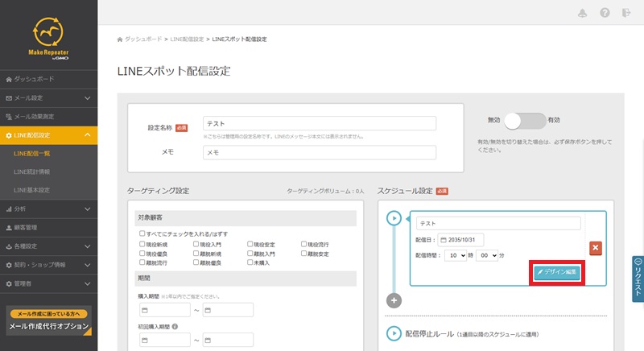Click the logout icon in header
The height and width of the screenshot is (351, 644).
pos(626,13)
